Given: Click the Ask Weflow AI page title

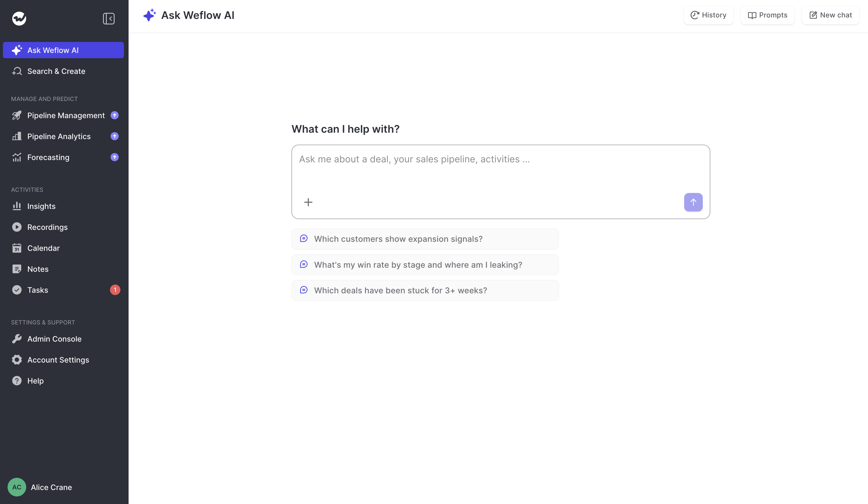Looking at the screenshot, I should [198, 15].
